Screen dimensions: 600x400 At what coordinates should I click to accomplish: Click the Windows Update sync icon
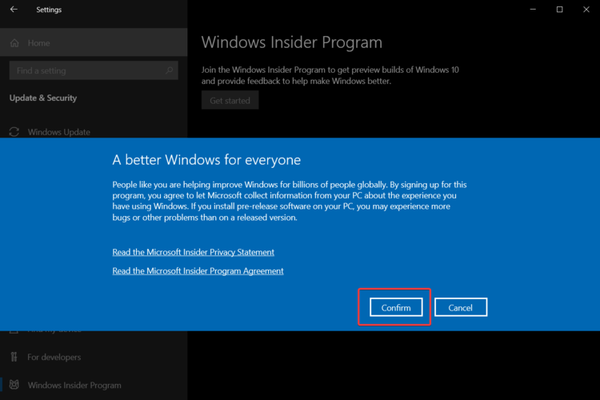click(x=14, y=132)
